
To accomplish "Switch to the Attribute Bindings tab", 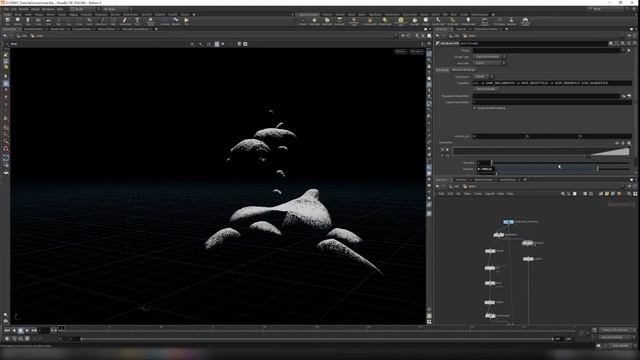I will coord(463,70).
